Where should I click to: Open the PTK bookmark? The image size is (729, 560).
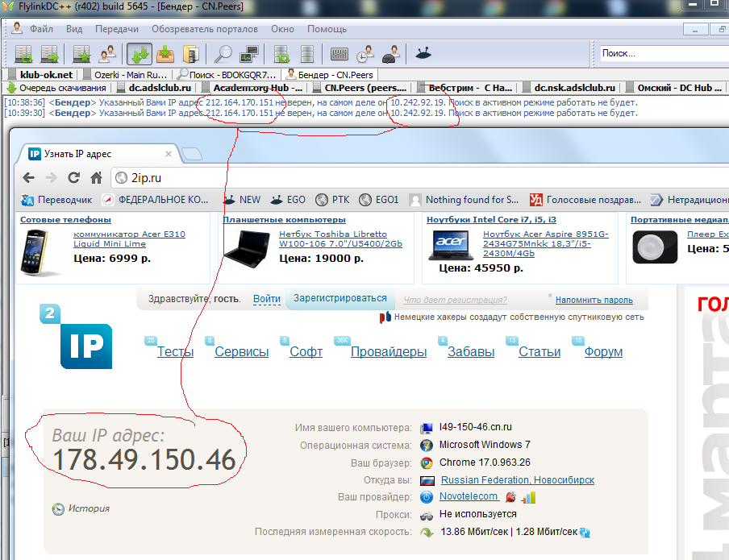pyautogui.click(x=332, y=200)
